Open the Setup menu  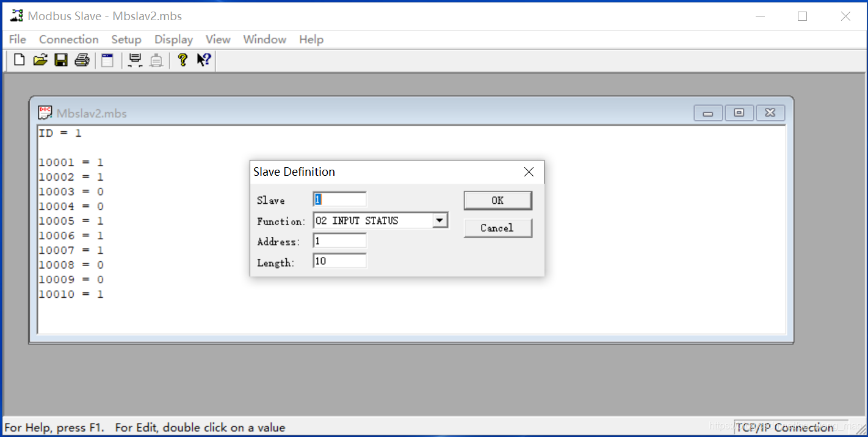point(126,39)
